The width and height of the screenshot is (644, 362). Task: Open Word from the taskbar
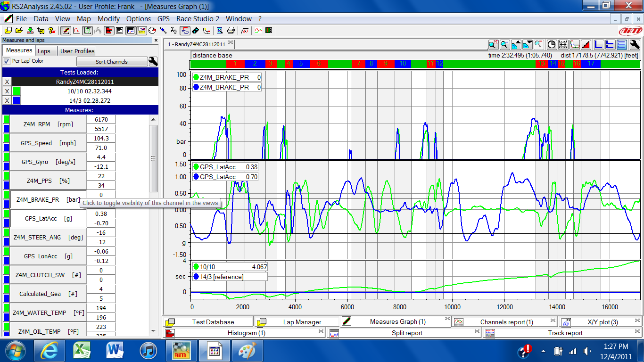[115, 350]
